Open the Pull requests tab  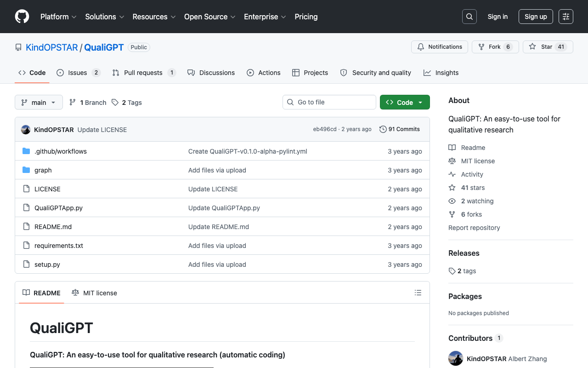144,73
